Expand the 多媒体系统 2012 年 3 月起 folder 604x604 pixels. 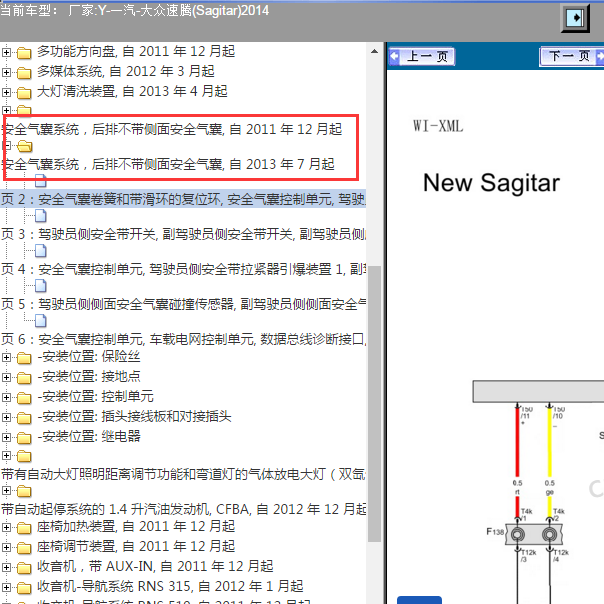[x=6, y=72]
